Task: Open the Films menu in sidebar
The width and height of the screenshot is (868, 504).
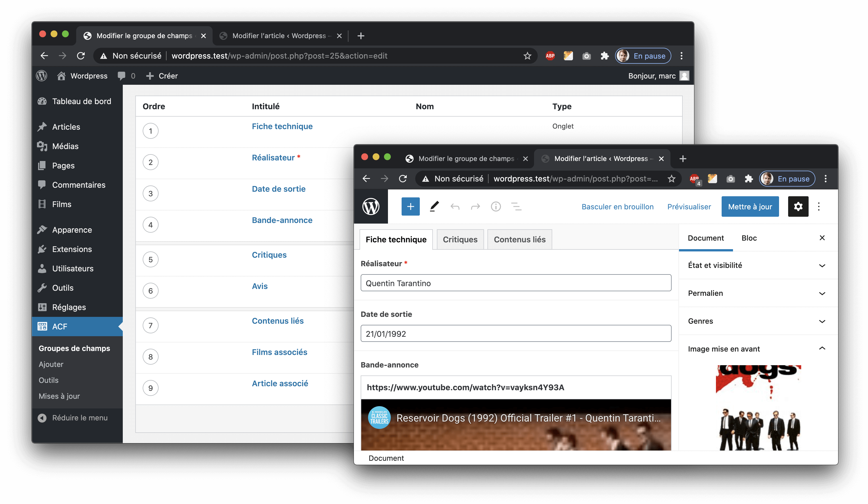Action: click(62, 204)
